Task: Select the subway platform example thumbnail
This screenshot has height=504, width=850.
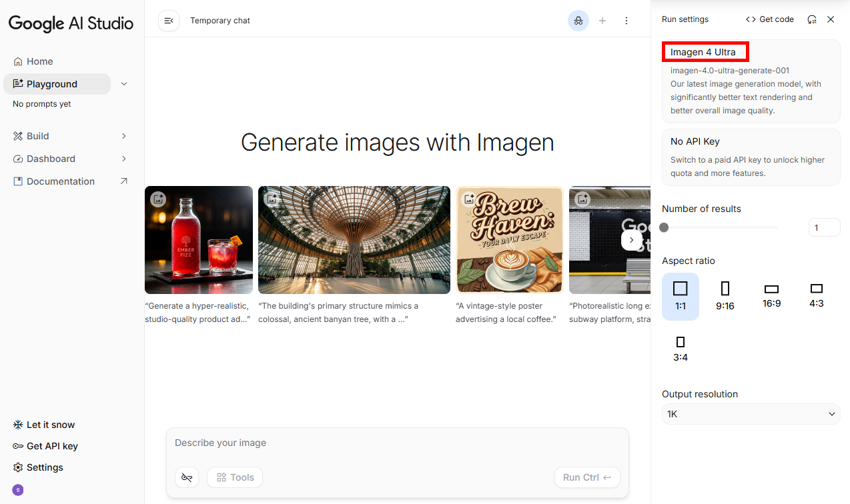Action: [x=610, y=240]
